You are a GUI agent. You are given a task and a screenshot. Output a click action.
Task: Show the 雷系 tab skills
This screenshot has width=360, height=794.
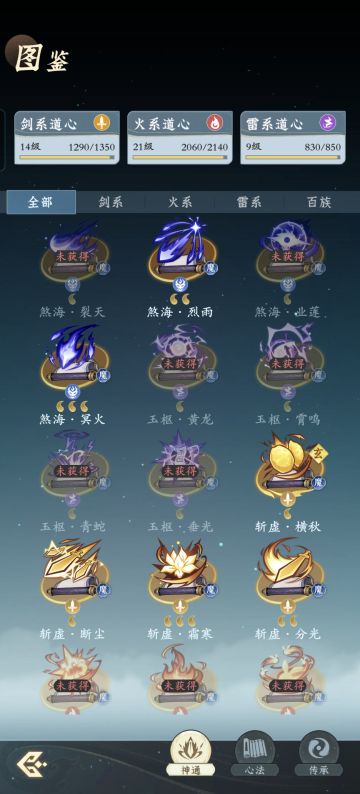click(x=250, y=202)
